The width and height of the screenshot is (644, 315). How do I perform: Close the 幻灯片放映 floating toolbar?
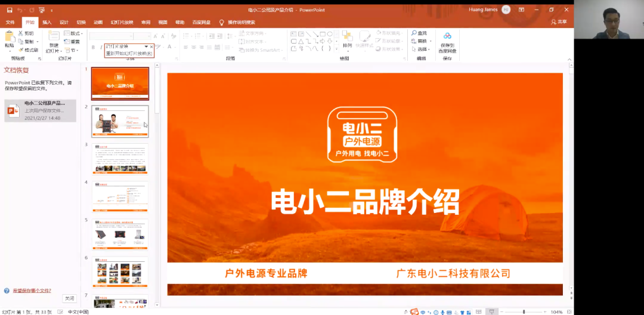pyautogui.click(x=151, y=47)
